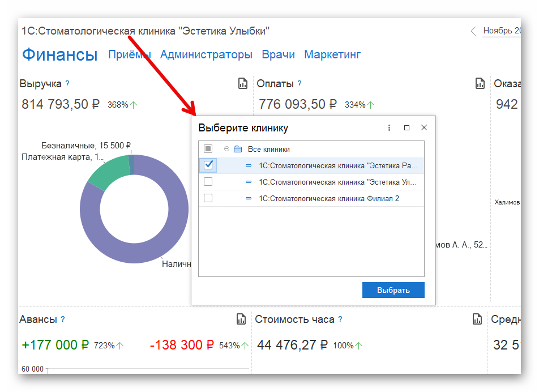
Task: Click the Платежная карта chart label
Action: [62, 157]
